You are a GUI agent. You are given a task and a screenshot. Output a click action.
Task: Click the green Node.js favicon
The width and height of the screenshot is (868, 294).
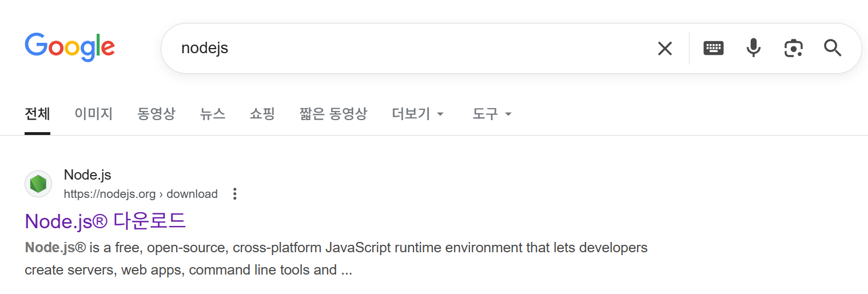tap(38, 184)
